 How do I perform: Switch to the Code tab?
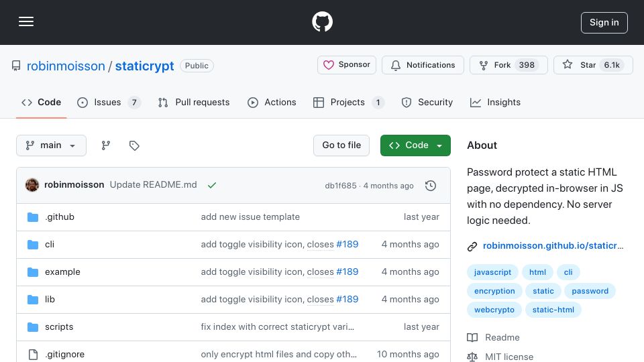point(41,102)
